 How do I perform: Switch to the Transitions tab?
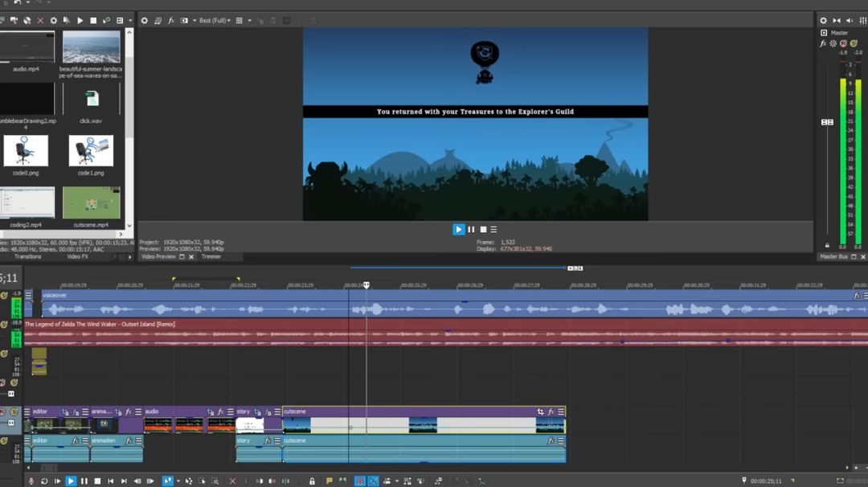coord(27,257)
